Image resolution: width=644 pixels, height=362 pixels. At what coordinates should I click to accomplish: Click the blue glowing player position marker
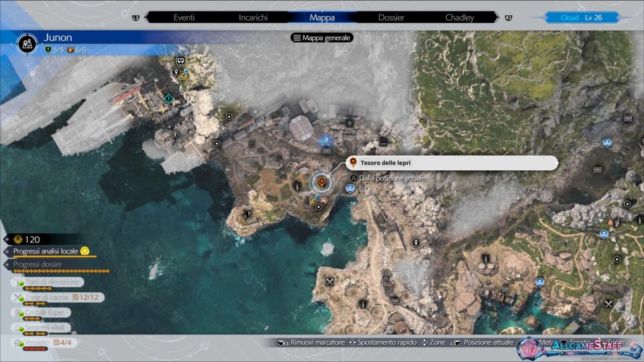click(x=326, y=141)
